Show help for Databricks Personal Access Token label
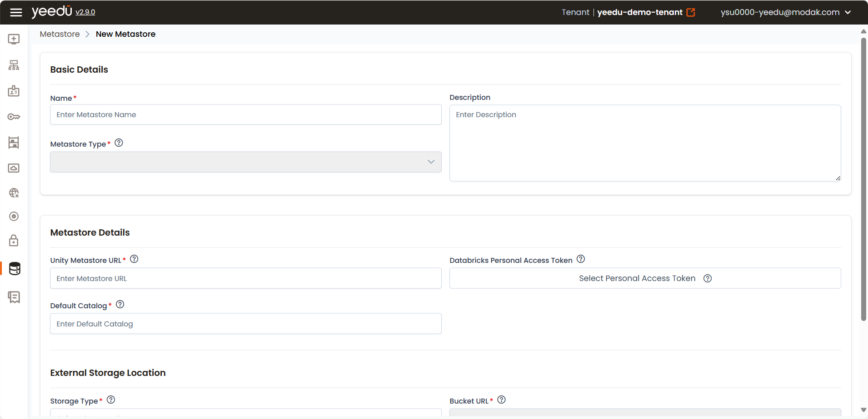Viewport: 868px width, 419px height. (581, 259)
